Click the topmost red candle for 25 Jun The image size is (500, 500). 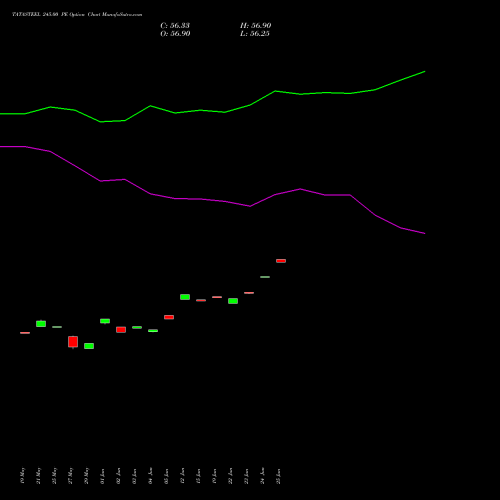point(281,261)
